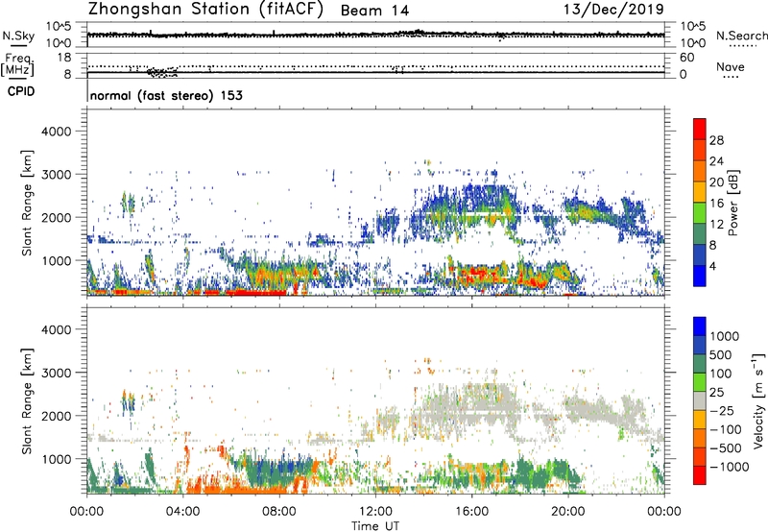The image size is (768, 532).
Task: Click the '04:00' time axis tick label
Action: (182, 512)
